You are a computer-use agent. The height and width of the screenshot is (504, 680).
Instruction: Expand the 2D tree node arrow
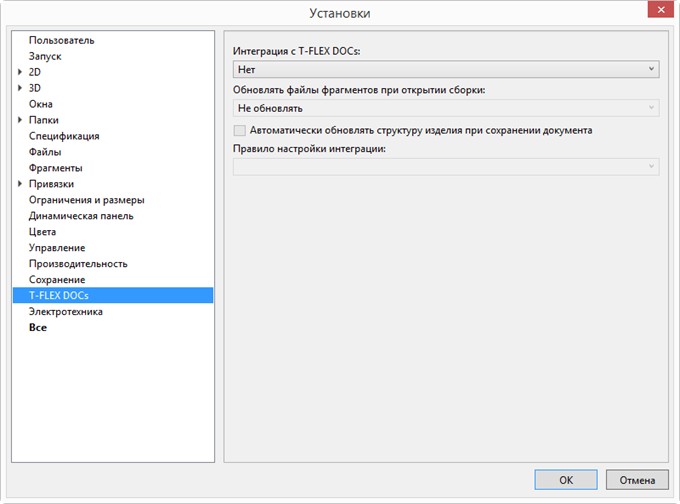click(x=20, y=72)
